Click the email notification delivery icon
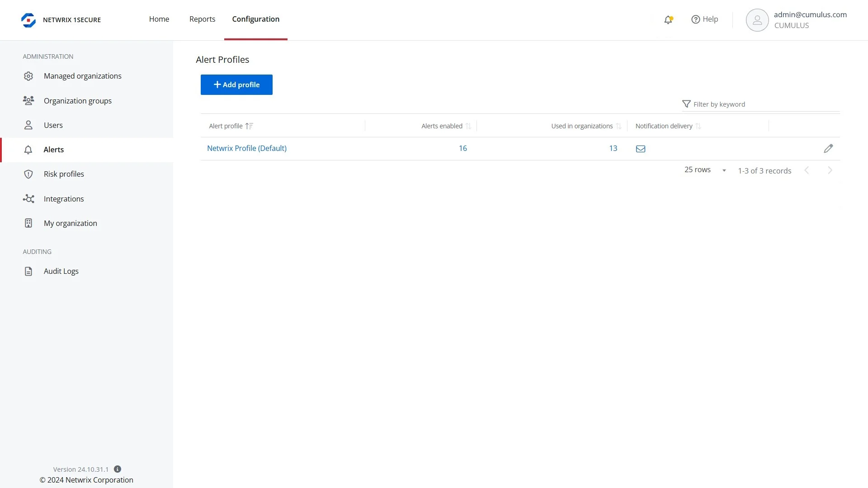Image resolution: width=868 pixels, height=488 pixels. pos(641,149)
